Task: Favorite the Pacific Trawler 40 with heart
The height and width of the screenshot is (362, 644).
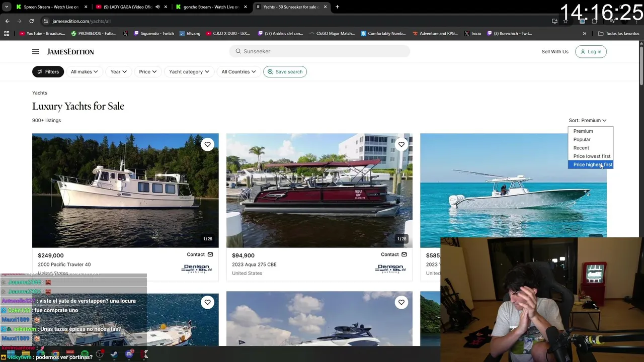Action: (x=207, y=145)
